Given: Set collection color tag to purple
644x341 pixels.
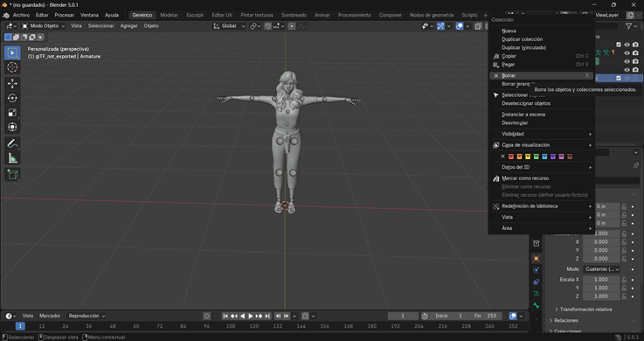Looking at the screenshot, I should pyautogui.click(x=553, y=157).
